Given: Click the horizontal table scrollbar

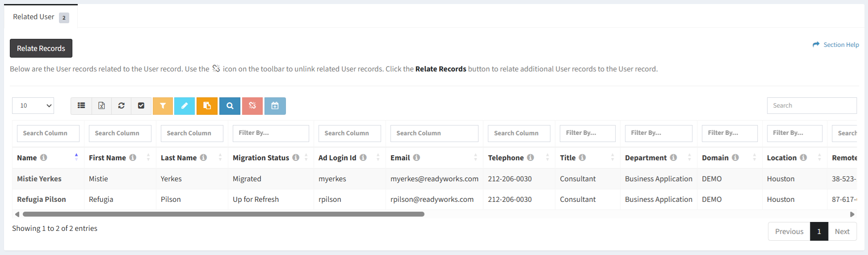Looking at the screenshot, I should (223, 214).
